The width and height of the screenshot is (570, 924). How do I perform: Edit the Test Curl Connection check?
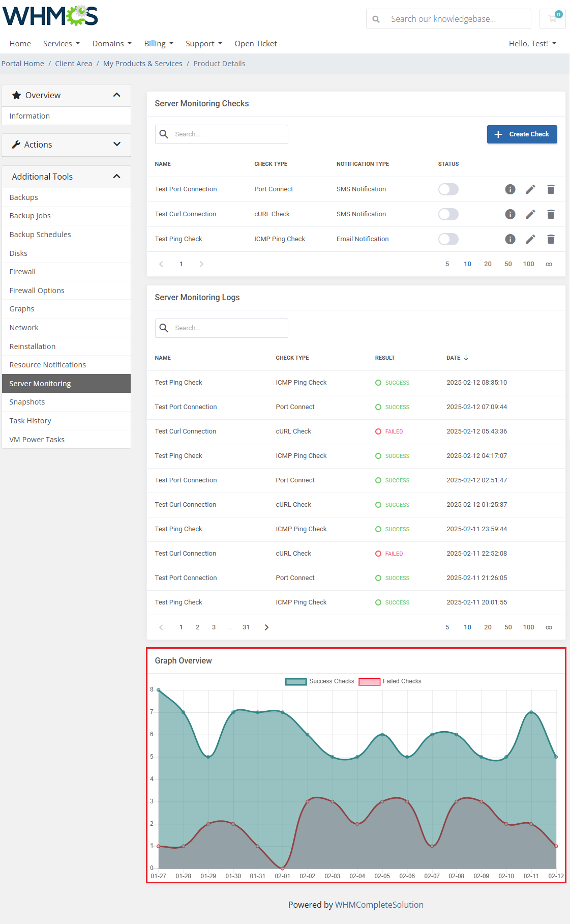(530, 214)
